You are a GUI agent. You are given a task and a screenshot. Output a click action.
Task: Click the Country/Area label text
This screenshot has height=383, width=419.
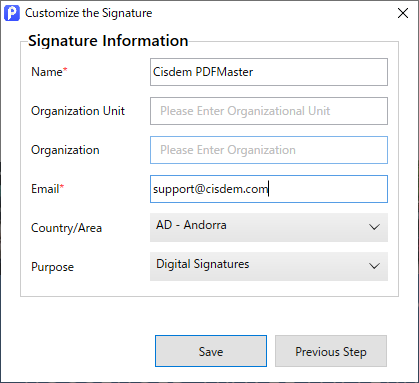[x=66, y=228]
